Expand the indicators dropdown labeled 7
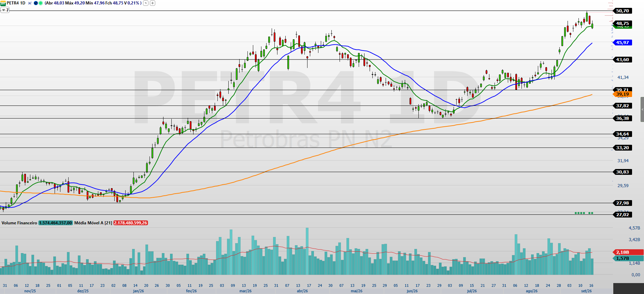Image resolution: width=644 pixels, height=294 pixels. (5, 10)
